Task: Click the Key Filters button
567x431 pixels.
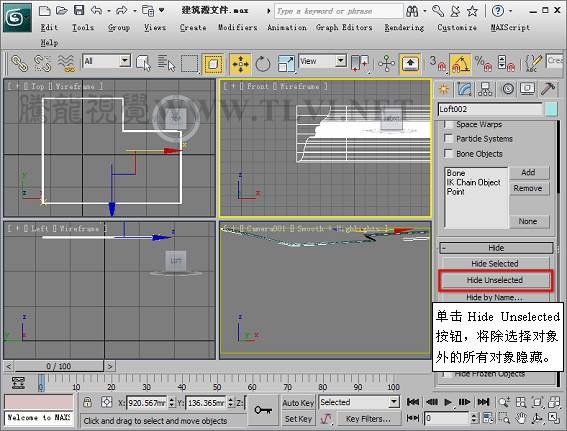Action: click(368, 419)
